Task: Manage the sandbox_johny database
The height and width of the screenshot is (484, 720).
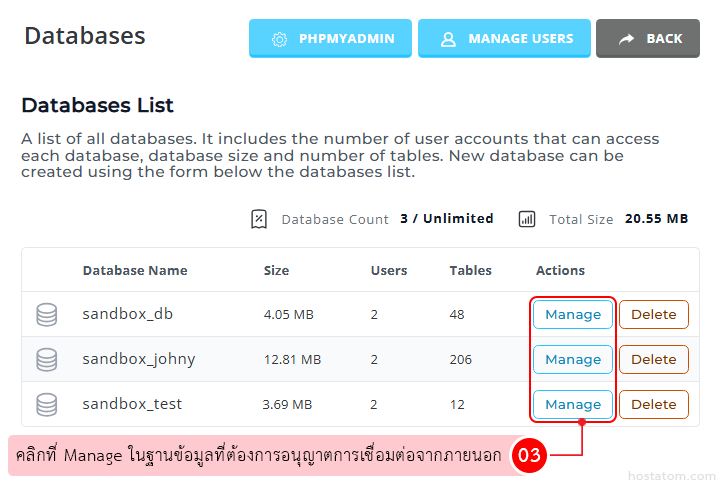Action: [572, 359]
